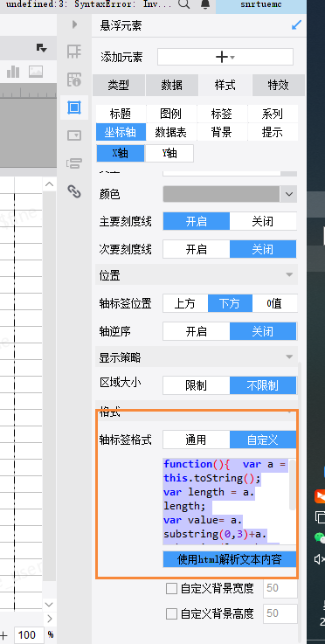The width and height of the screenshot is (325, 644).
Task: Open the 添加元素 plus dropdown
Action: point(225,57)
